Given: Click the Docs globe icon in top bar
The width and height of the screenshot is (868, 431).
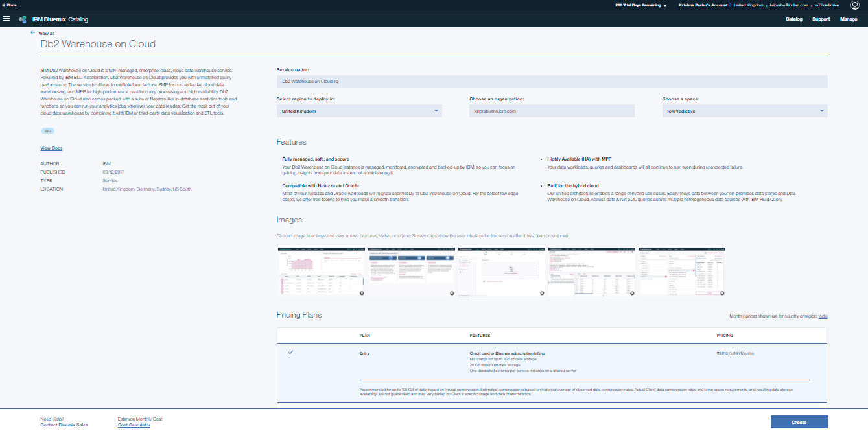Looking at the screenshot, I should (x=3, y=5).
